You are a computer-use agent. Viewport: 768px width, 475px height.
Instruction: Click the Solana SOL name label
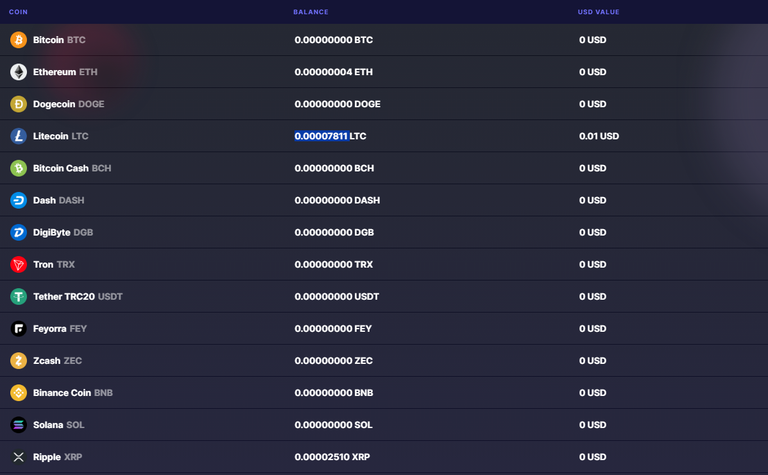click(58, 425)
